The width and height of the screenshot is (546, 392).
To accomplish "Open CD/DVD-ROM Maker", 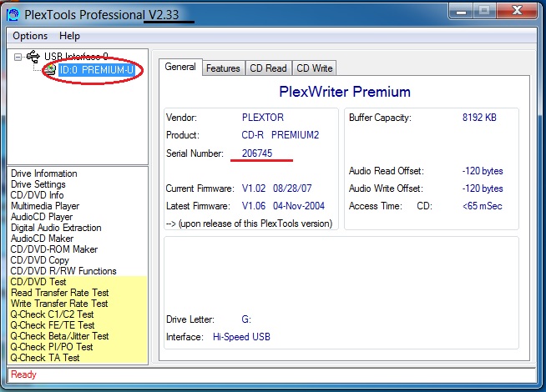I will tap(54, 249).
